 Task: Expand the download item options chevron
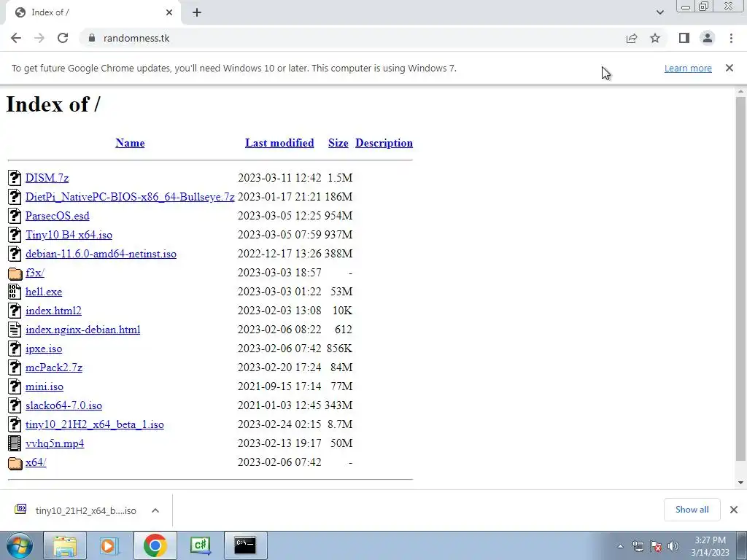[155, 510]
